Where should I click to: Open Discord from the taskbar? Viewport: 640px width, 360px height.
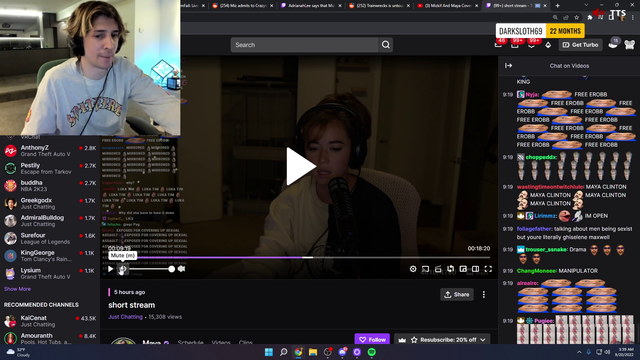(x=342, y=352)
